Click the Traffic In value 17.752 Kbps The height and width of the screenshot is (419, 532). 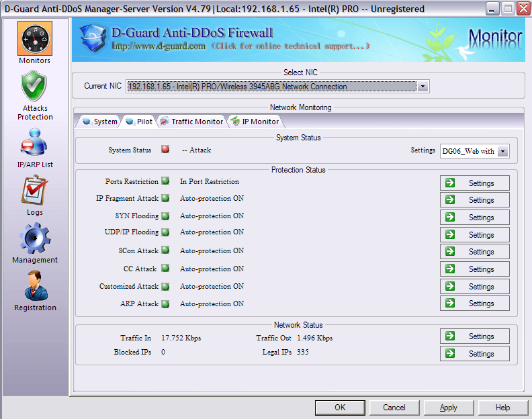(181, 338)
